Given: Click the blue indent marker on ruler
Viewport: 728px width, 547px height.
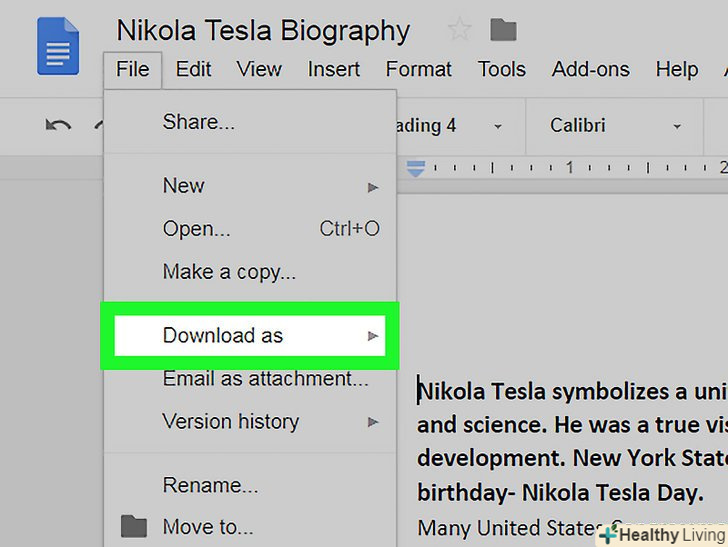Looking at the screenshot, I should (416, 168).
